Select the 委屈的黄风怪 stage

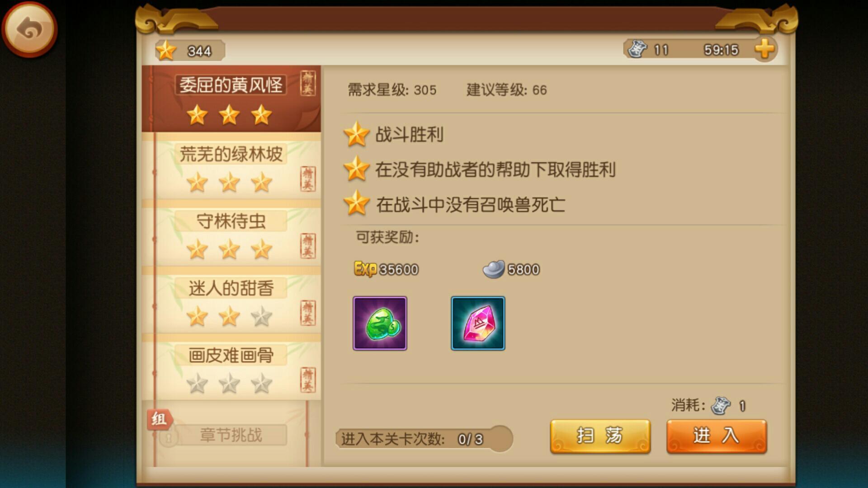[231, 99]
